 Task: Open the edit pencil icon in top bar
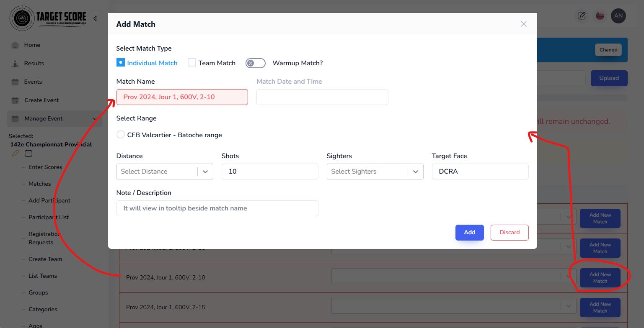tap(582, 16)
